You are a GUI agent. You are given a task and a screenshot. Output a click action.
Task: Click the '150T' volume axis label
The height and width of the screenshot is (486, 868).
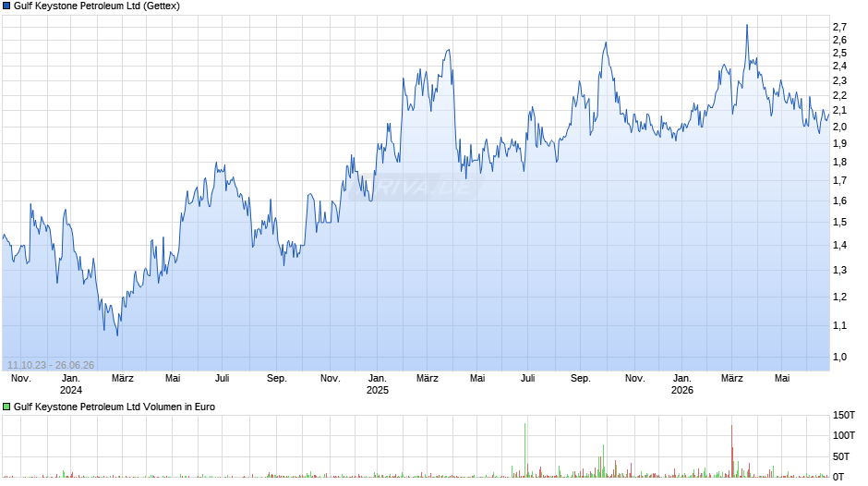click(844, 415)
